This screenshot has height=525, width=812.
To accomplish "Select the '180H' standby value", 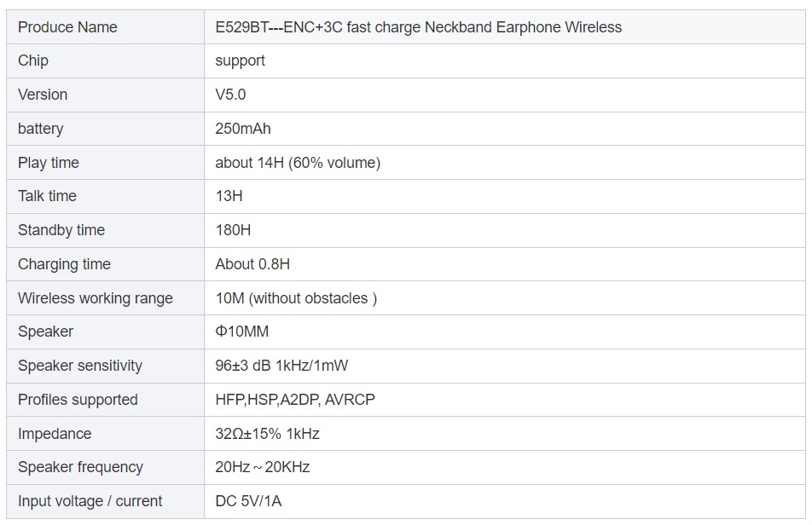I will pos(233,230).
